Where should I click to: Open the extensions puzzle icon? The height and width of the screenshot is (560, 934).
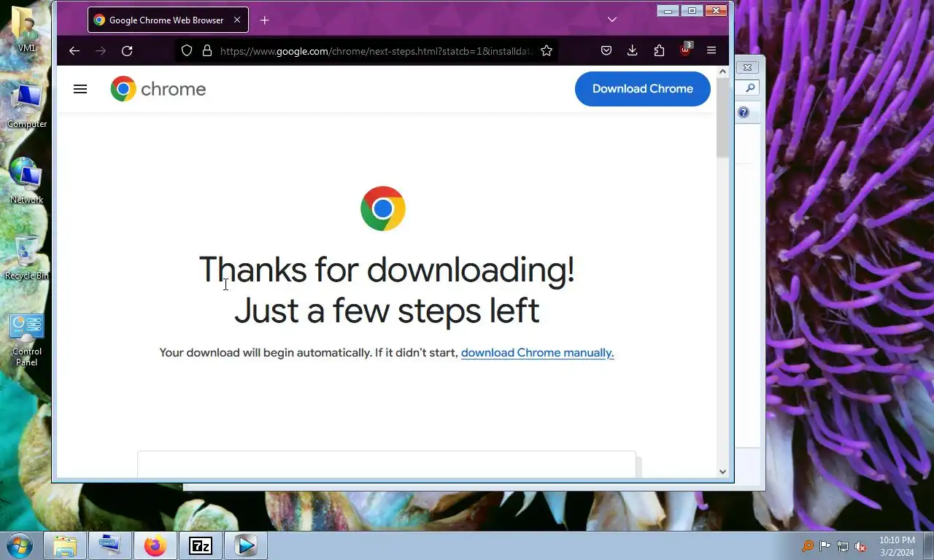point(659,50)
